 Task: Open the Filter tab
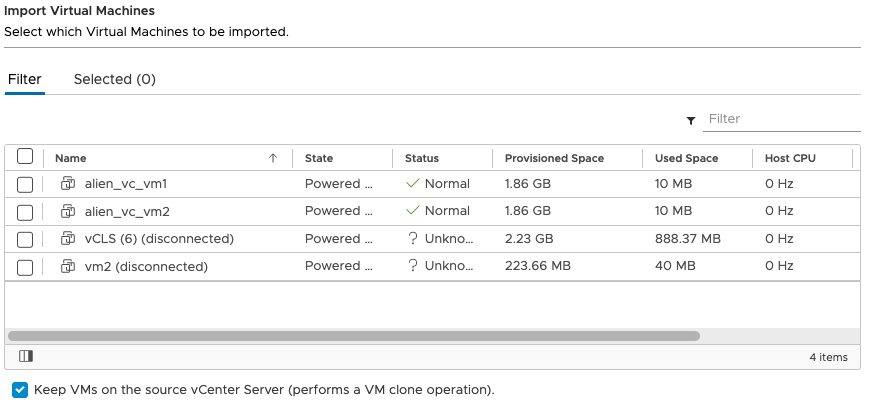point(25,79)
